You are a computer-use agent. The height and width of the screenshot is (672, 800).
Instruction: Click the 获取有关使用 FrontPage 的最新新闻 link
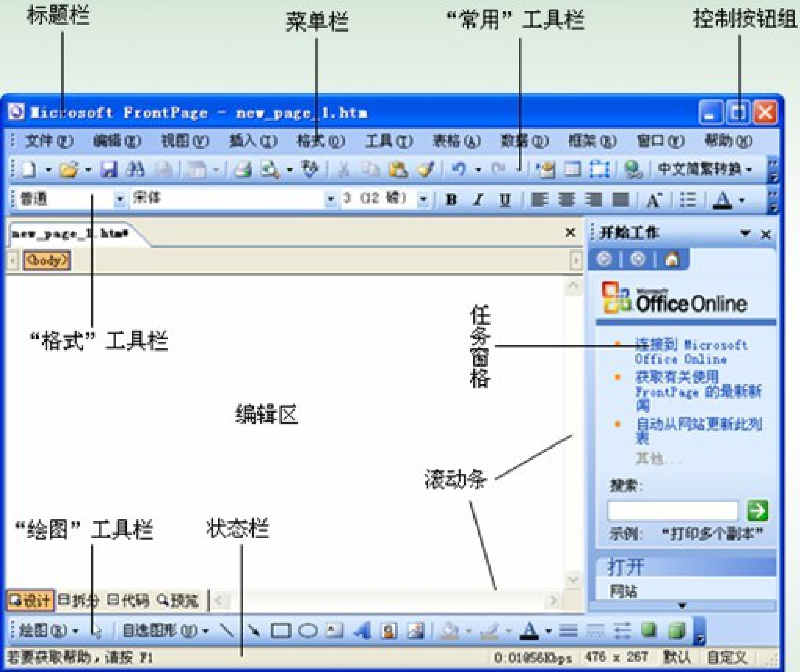click(699, 391)
